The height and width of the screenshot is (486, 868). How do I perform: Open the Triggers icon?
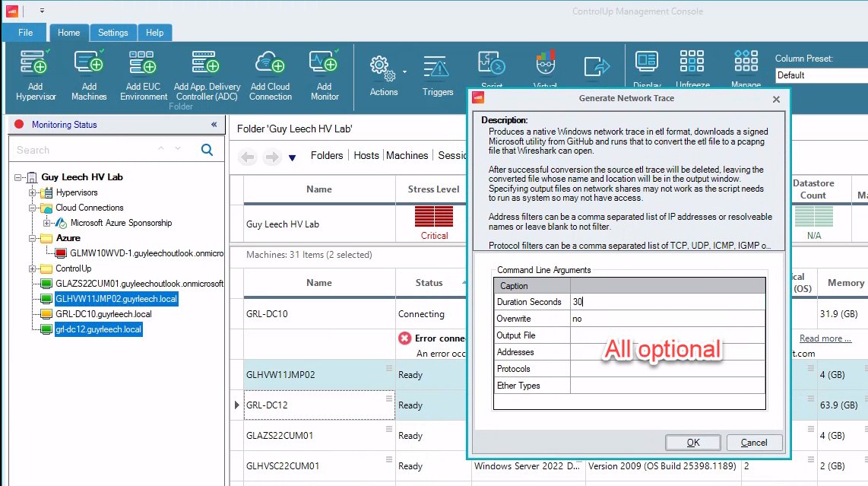pos(437,68)
